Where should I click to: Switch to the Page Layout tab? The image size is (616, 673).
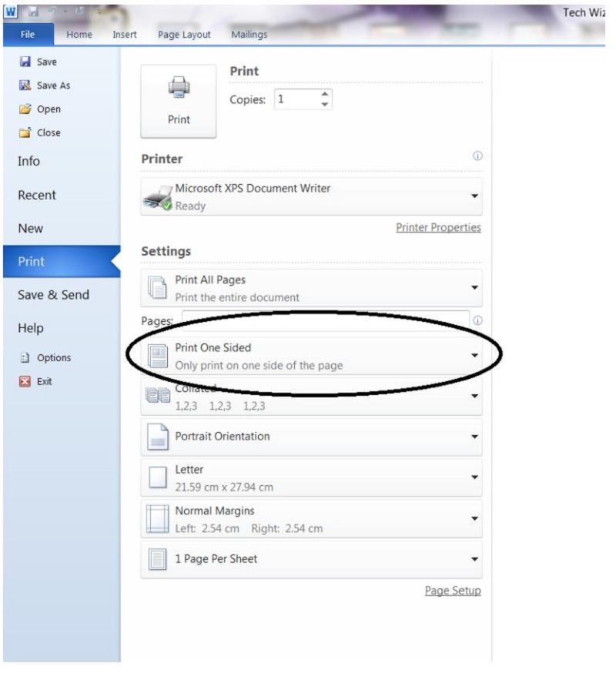pos(184,35)
